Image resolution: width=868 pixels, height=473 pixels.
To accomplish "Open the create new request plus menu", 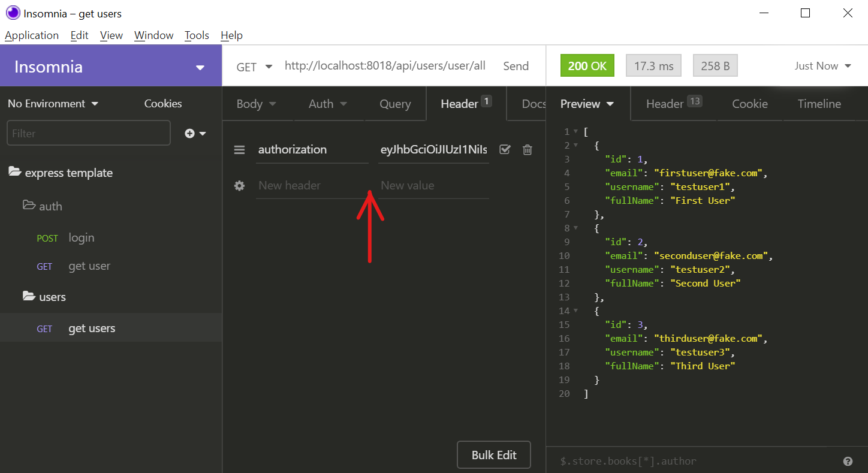I will tap(195, 133).
